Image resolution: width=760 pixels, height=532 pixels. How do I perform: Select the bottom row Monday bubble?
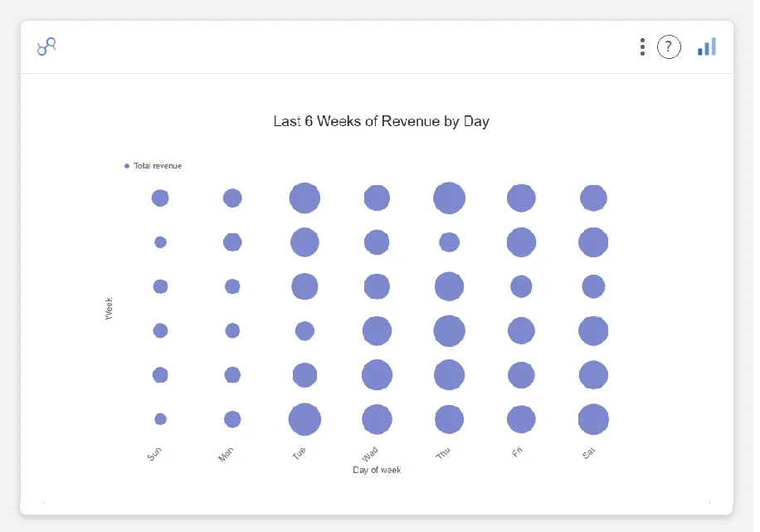[x=232, y=419]
